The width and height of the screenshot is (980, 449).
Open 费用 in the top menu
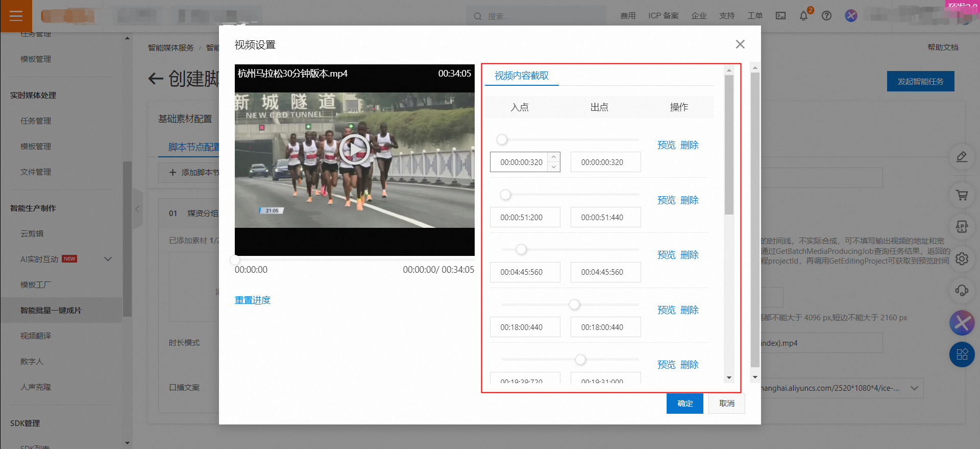[x=628, y=16]
